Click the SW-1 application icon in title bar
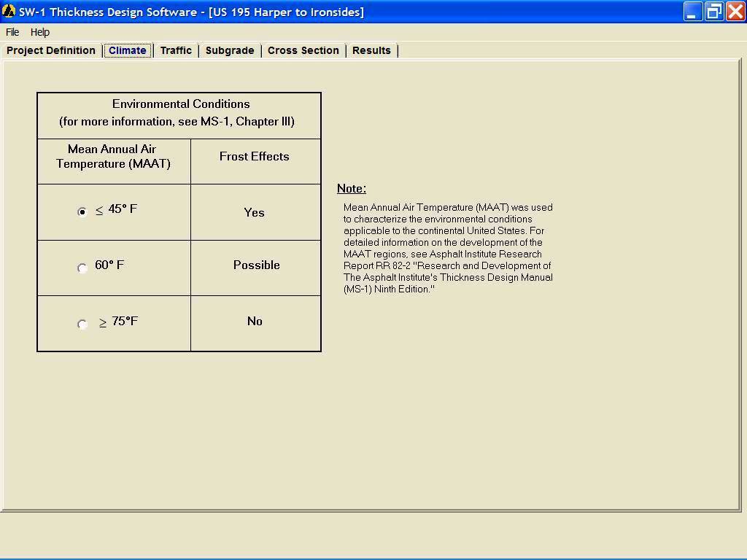 click(x=9, y=11)
